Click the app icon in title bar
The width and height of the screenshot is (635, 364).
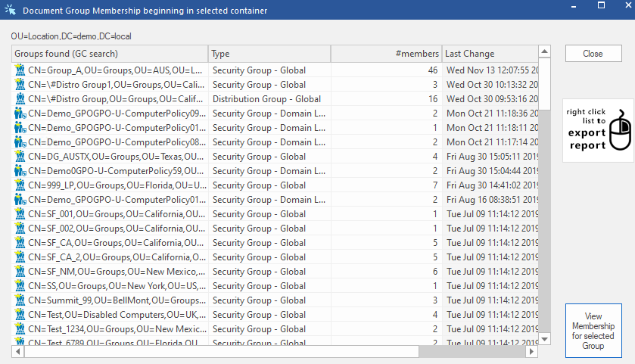pos(10,11)
